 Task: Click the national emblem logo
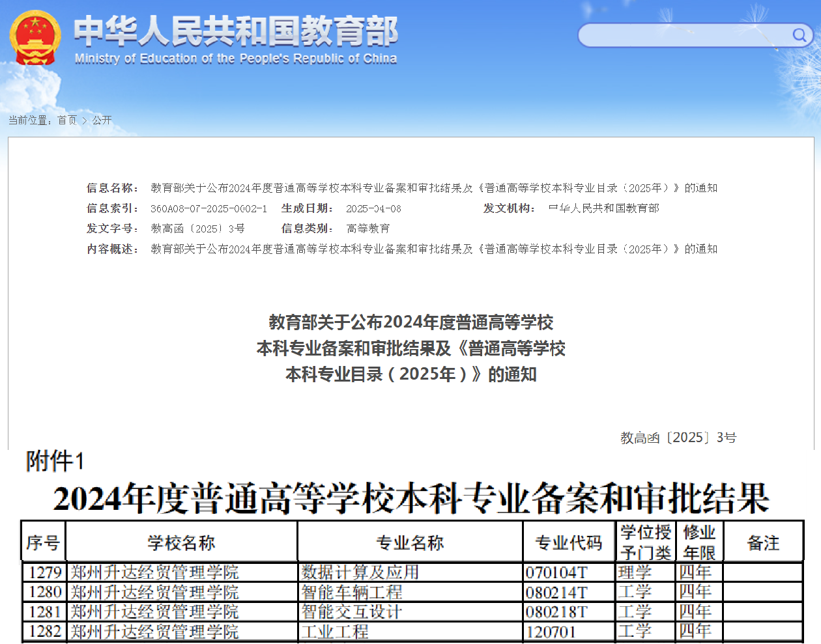point(35,38)
